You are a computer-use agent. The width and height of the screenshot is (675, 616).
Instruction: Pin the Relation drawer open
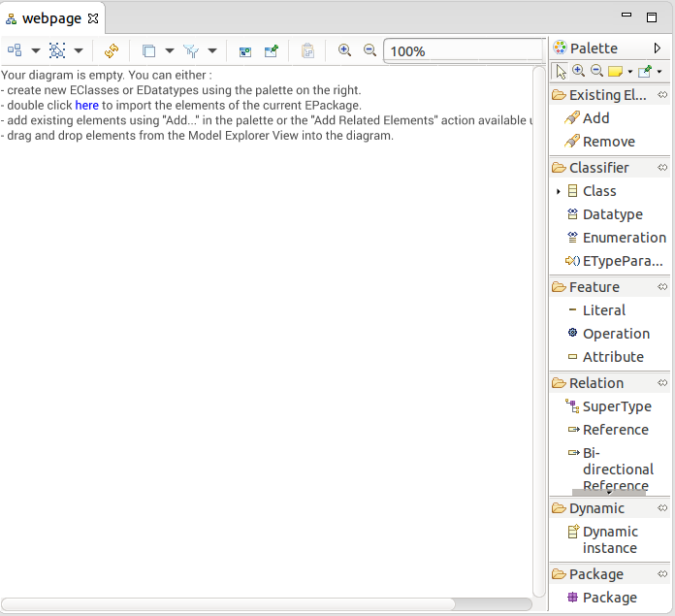click(x=662, y=382)
